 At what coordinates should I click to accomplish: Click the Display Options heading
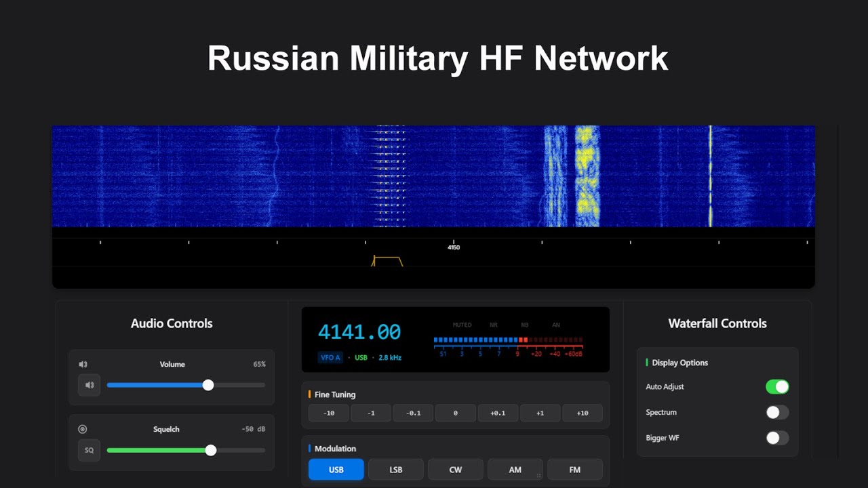[680, 363]
